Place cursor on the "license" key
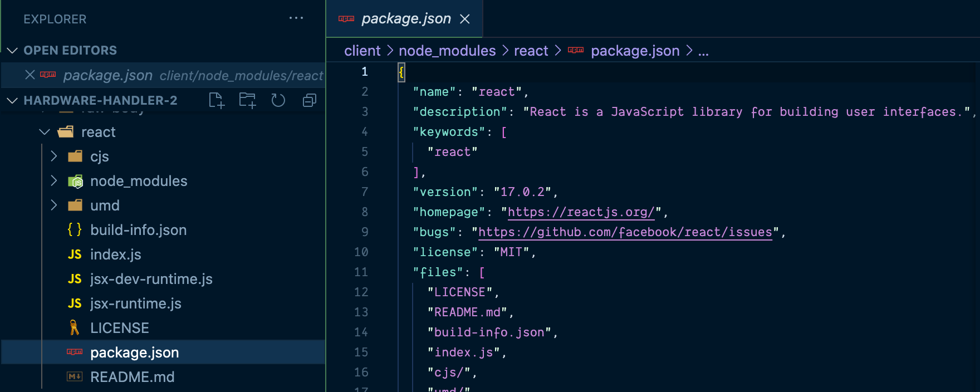The height and width of the screenshot is (392, 980). pos(445,252)
